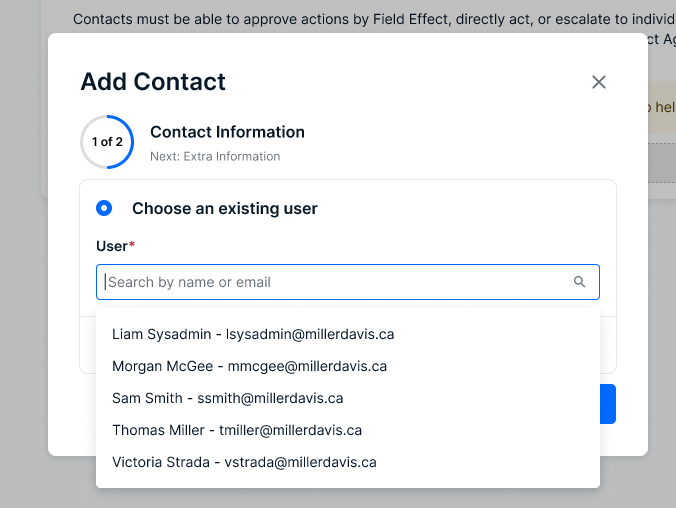Click the '1 of 2' step progress circle
676x508 pixels.
[x=107, y=142]
